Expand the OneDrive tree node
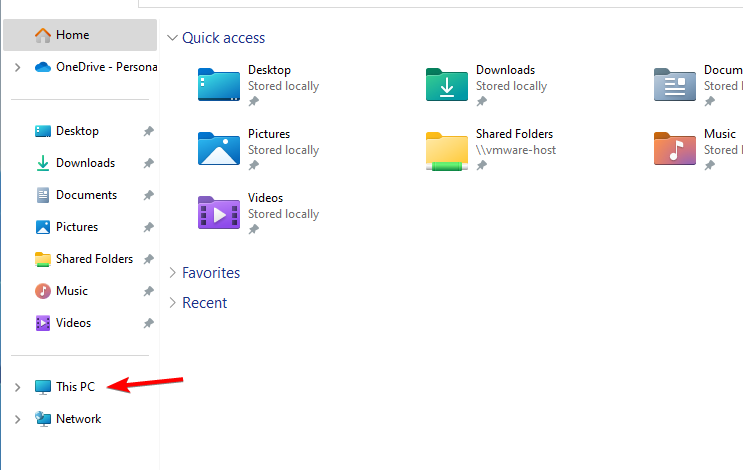743x470 pixels. coord(17,67)
